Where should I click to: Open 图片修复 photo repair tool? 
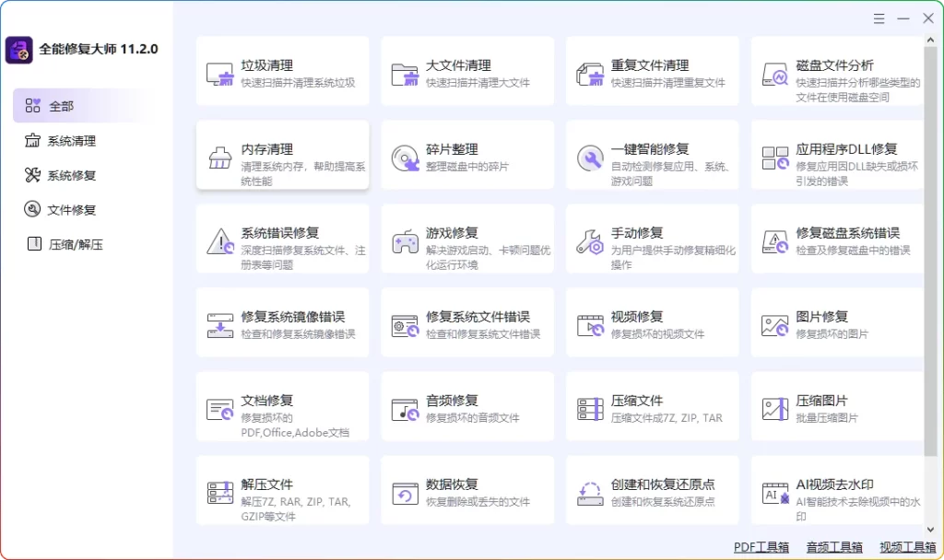(x=837, y=322)
